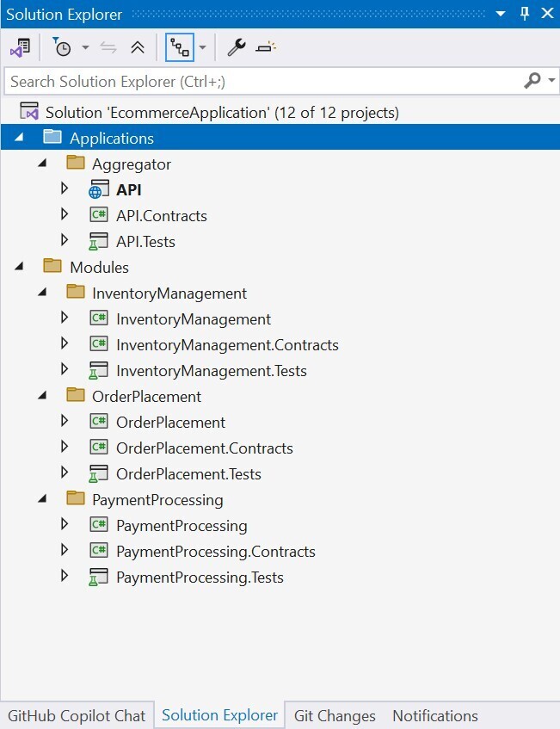560x729 pixels.
Task: Switch to GitHub Copilot Chat tab
Action: 77,715
